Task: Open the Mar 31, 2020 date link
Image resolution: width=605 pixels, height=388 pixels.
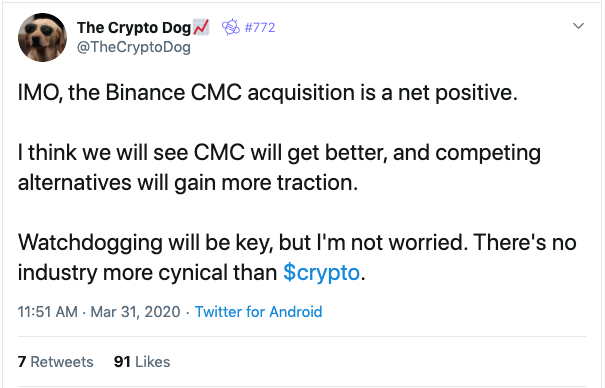Action: (135, 312)
